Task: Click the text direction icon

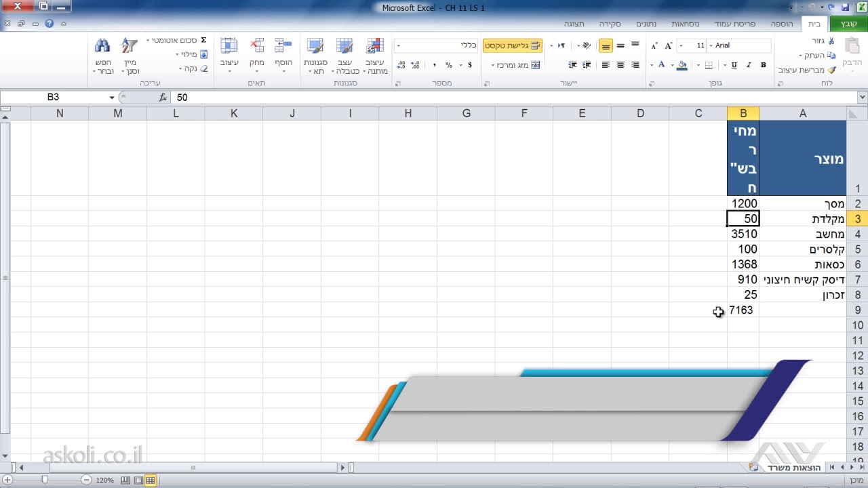Action: click(x=561, y=45)
